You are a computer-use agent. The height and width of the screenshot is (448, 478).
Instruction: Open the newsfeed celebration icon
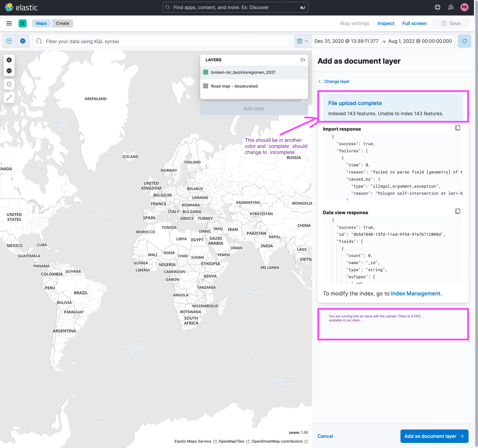click(451, 7)
